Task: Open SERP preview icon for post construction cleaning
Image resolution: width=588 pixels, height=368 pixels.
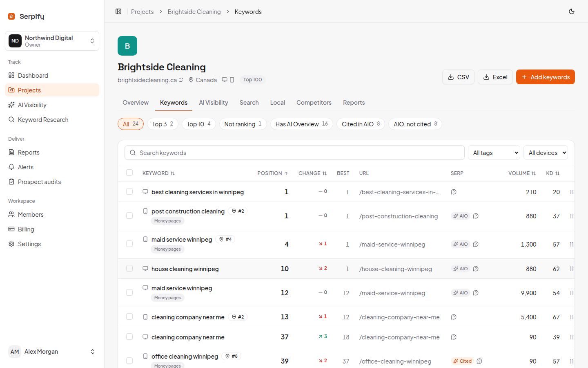Action: coord(476,216)
